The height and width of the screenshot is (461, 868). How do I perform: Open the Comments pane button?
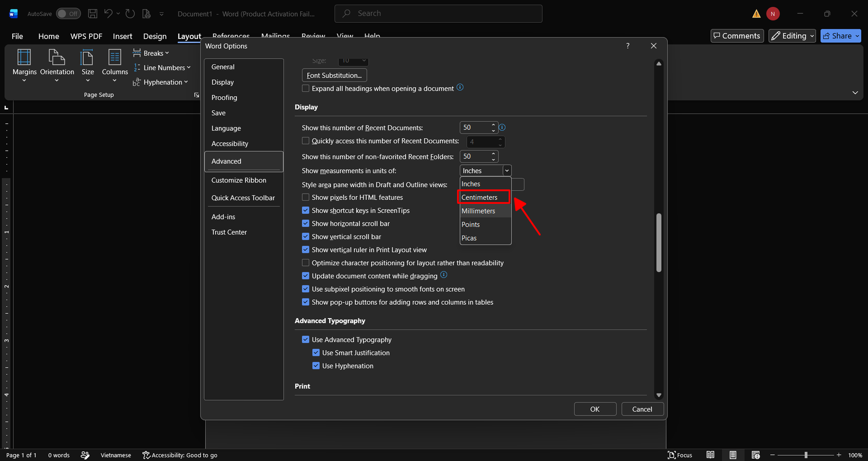[737, 36]
